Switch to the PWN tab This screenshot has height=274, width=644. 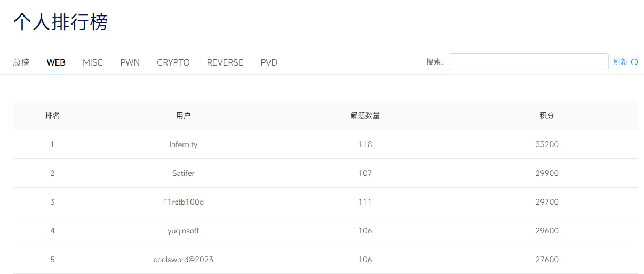pyautogui.click(x=130, y=62)
